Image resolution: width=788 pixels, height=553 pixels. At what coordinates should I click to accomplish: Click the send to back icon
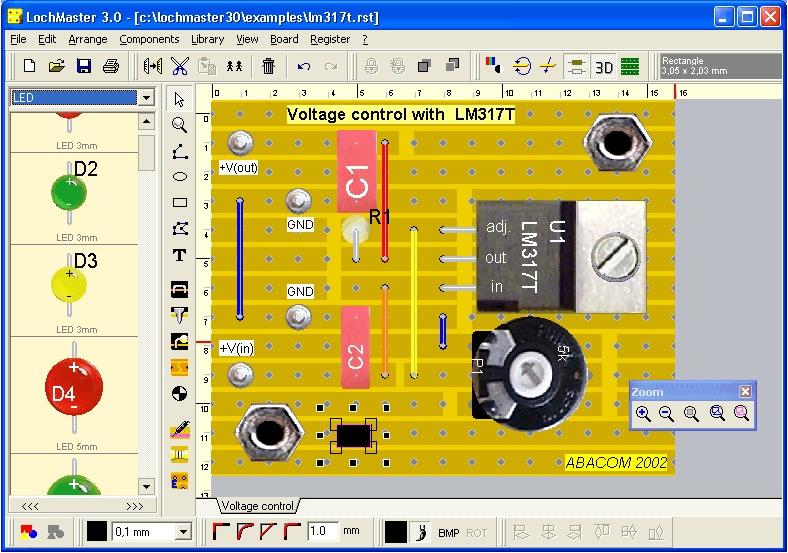click(452, 65)
